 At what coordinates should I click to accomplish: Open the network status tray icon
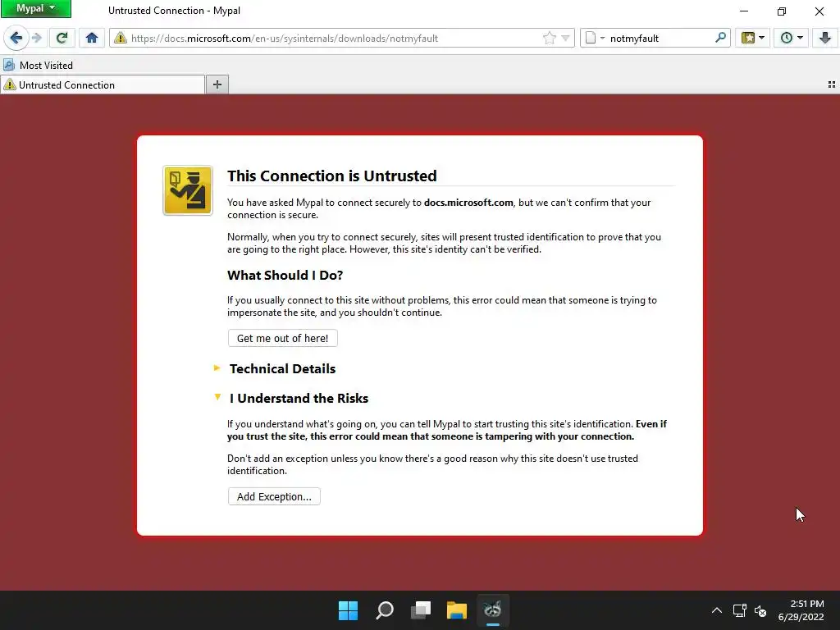(x=740, y=610)
